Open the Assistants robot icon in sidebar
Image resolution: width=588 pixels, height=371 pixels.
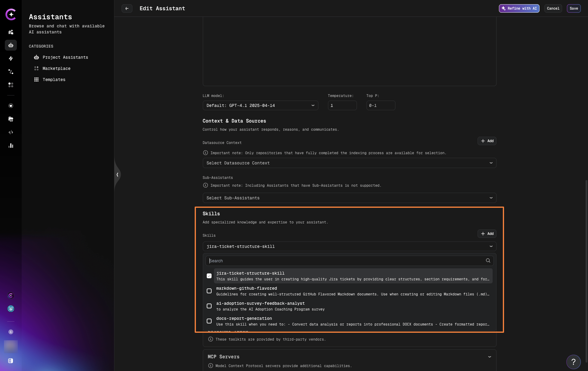pyautogui.click(x=11, y=45)
